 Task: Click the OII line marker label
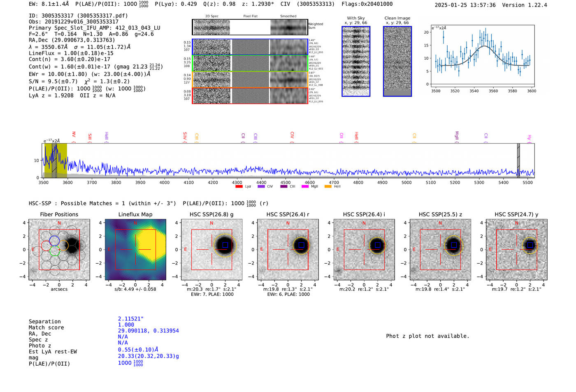click(x=341, y=136)
